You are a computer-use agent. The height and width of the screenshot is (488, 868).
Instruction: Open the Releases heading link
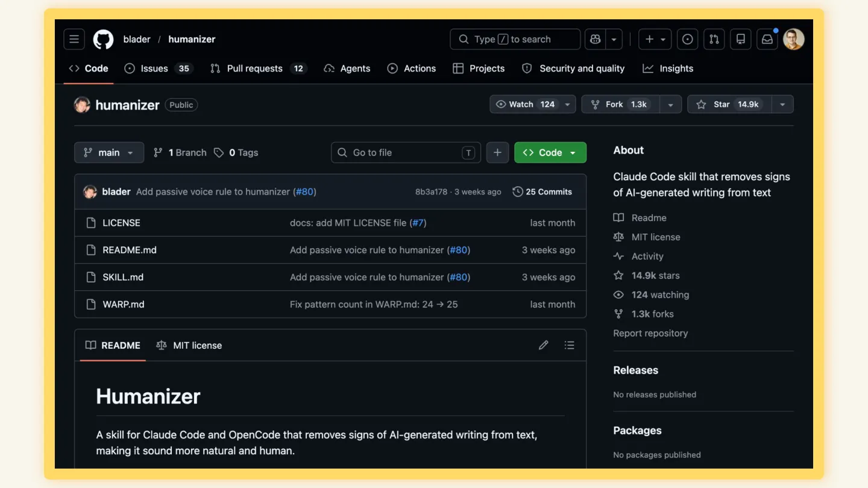click(636, 370)
